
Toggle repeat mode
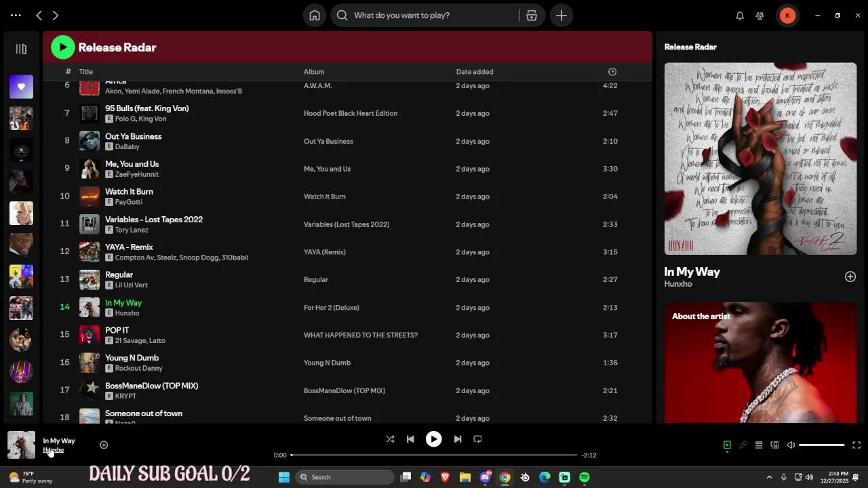(477, 439)
